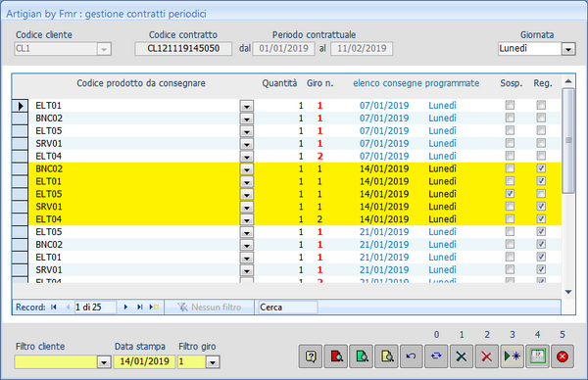Open product dropdown for ELT05 21/01/2019 row
This screenshot has height=380, width=588.
(x=246, y=232)
